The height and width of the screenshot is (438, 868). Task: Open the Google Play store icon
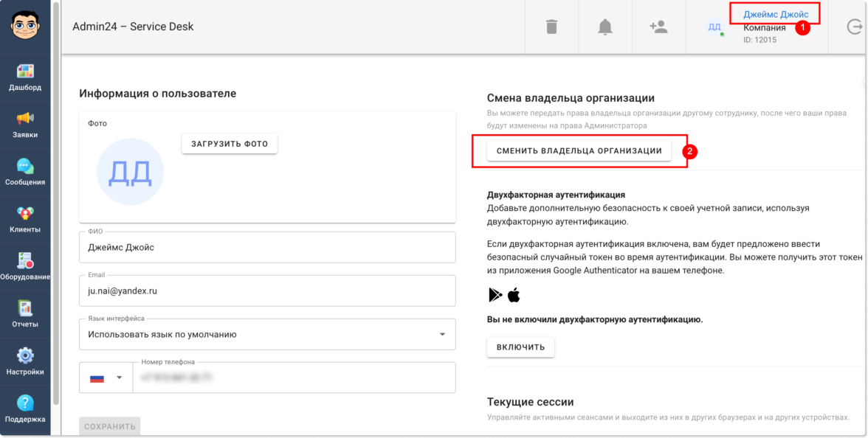pos(495,295)
